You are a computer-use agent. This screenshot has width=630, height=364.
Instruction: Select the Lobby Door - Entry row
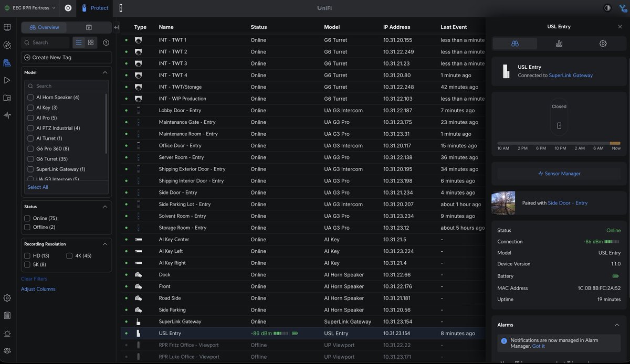click(302, 111)
